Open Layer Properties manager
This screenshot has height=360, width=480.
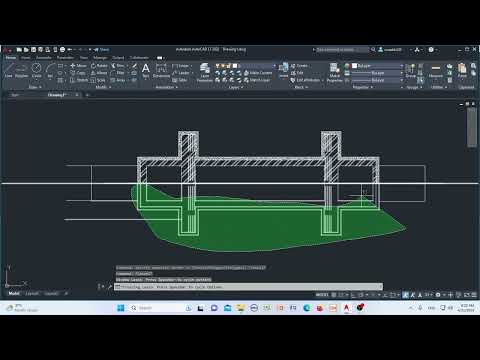[204, 72]
